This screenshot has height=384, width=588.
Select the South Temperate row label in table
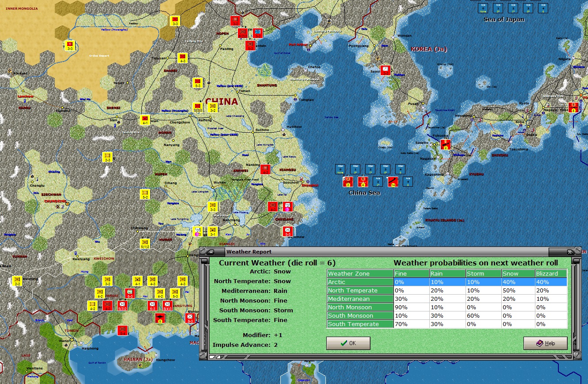click(360, 324)
